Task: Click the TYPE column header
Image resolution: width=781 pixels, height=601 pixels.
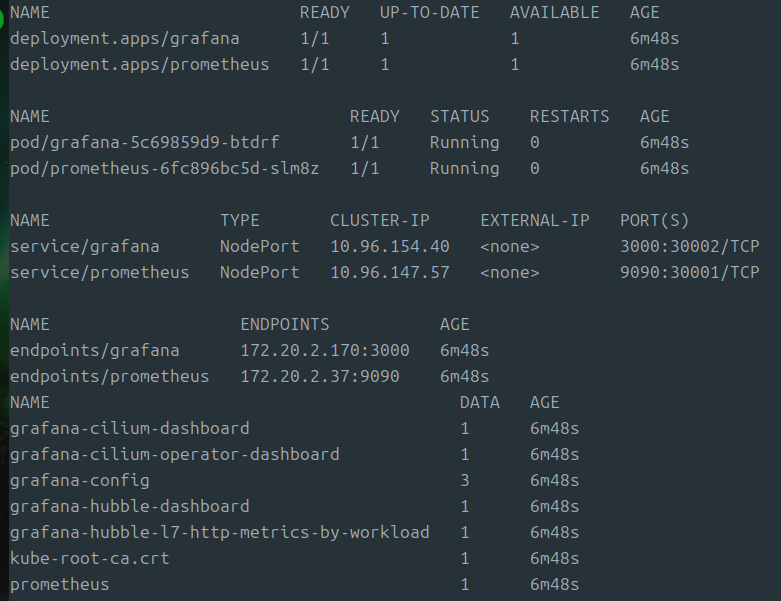Action: click(240, 221)
